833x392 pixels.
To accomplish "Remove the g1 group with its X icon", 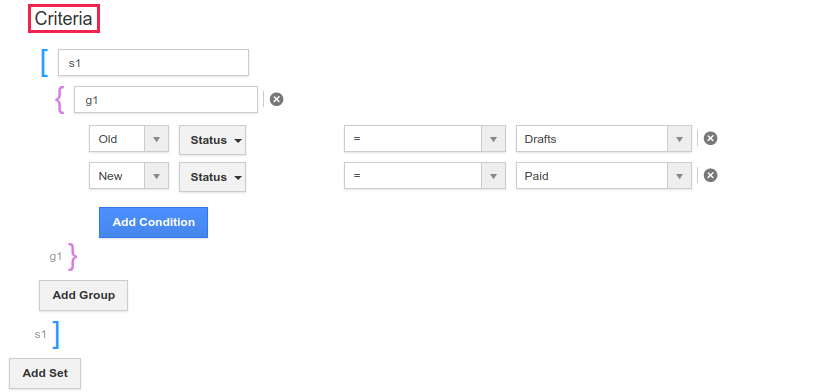I will pyautogui.click(x=276, y=99).
